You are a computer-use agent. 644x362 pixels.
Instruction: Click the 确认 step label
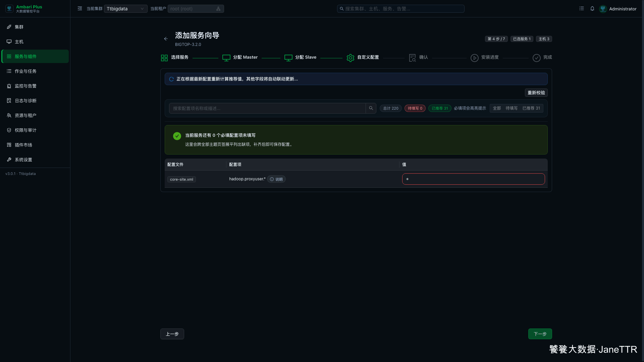424,57
